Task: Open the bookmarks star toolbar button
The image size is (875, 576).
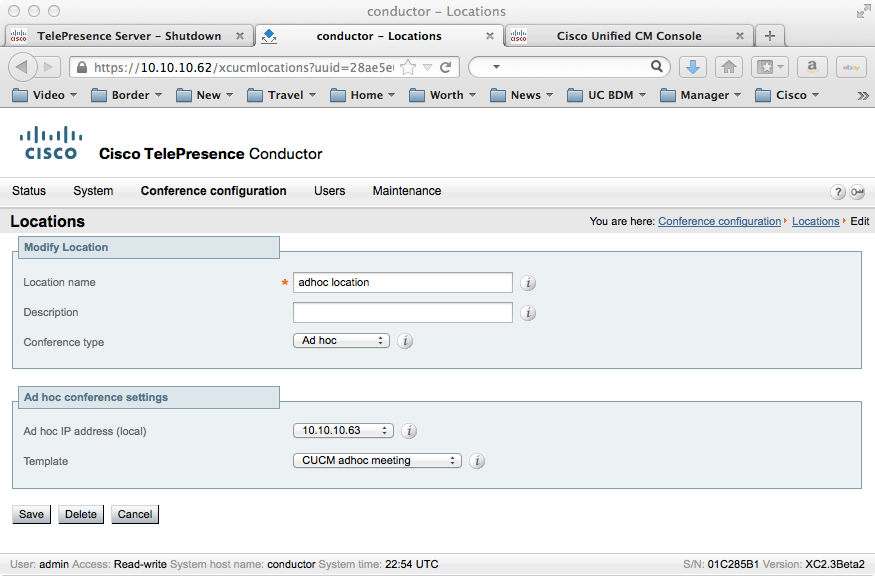Action: tap(769, 68)
